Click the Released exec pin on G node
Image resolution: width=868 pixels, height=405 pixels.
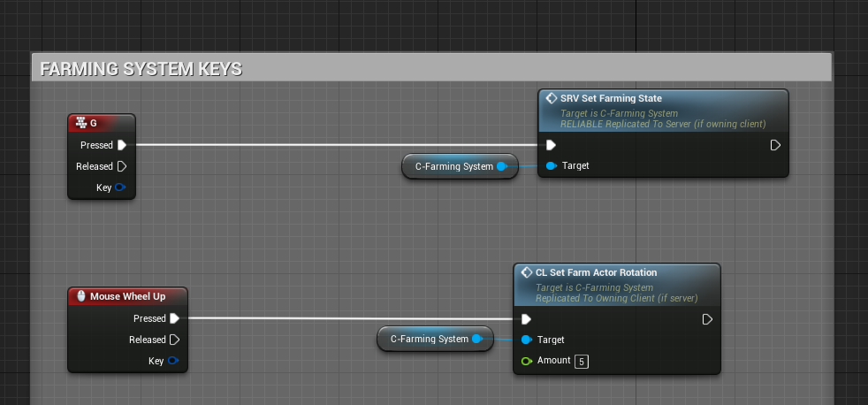[x=122, y=166]
